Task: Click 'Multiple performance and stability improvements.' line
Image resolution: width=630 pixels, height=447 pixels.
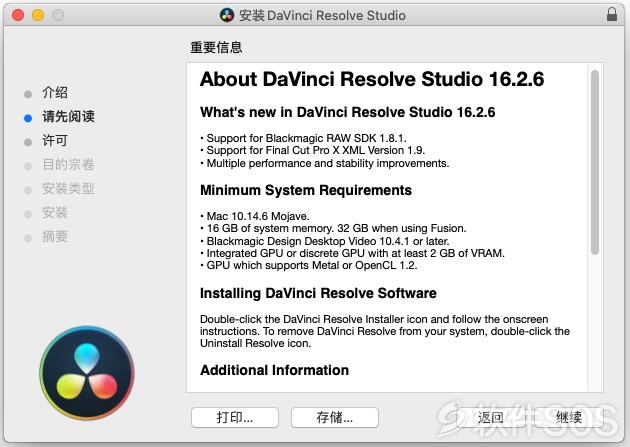Action: pyautogui.click(x=325, y=163)
